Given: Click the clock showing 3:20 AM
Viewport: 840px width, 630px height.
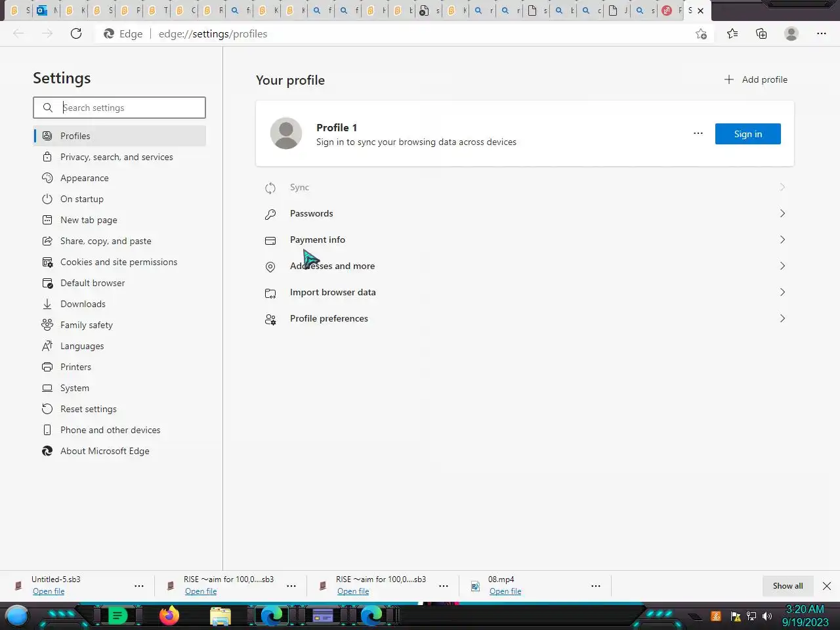Looking at the screenshot, I should point(805,609).
